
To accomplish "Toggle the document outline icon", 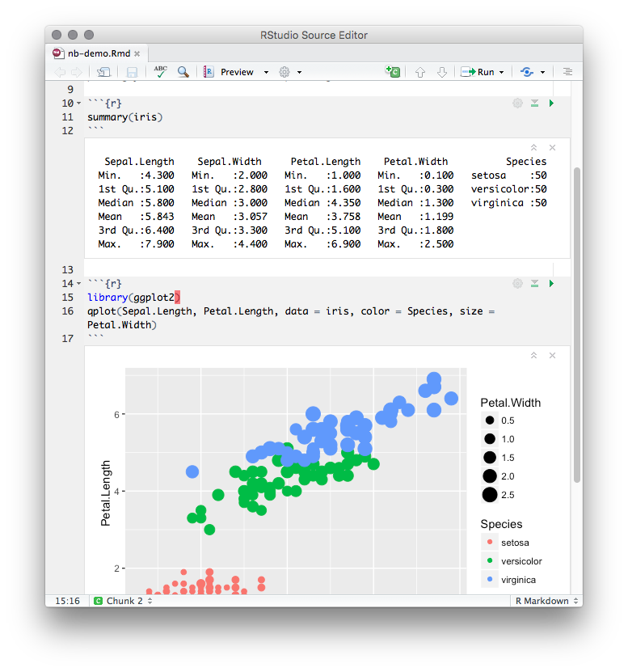I will (x=567, y=72).
